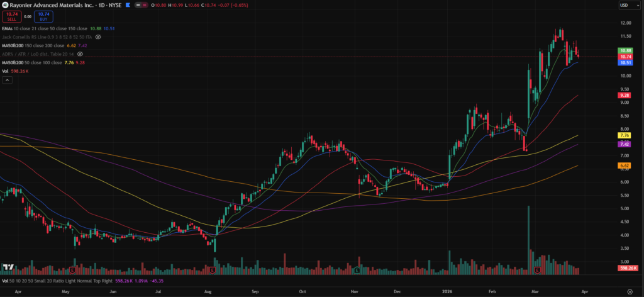Click the yellow 7.76 price label on scale

click(x=625, y=135)
